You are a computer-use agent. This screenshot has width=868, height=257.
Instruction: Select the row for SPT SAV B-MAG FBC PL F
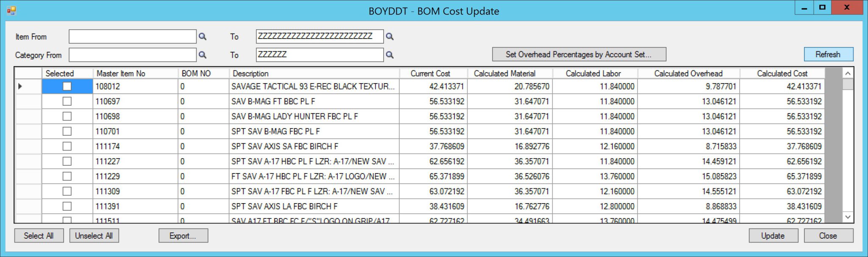(x=297, y=131)
